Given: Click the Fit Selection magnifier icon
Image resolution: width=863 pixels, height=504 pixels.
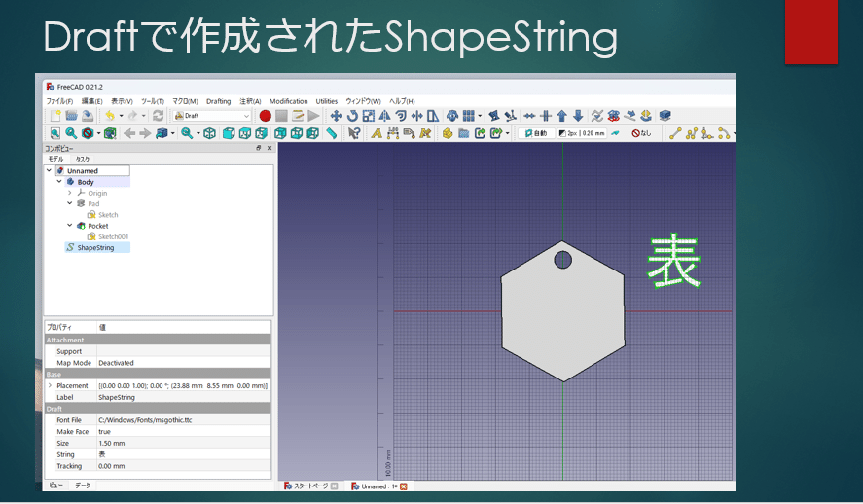Looking at the screenshot, I should 71,133.
